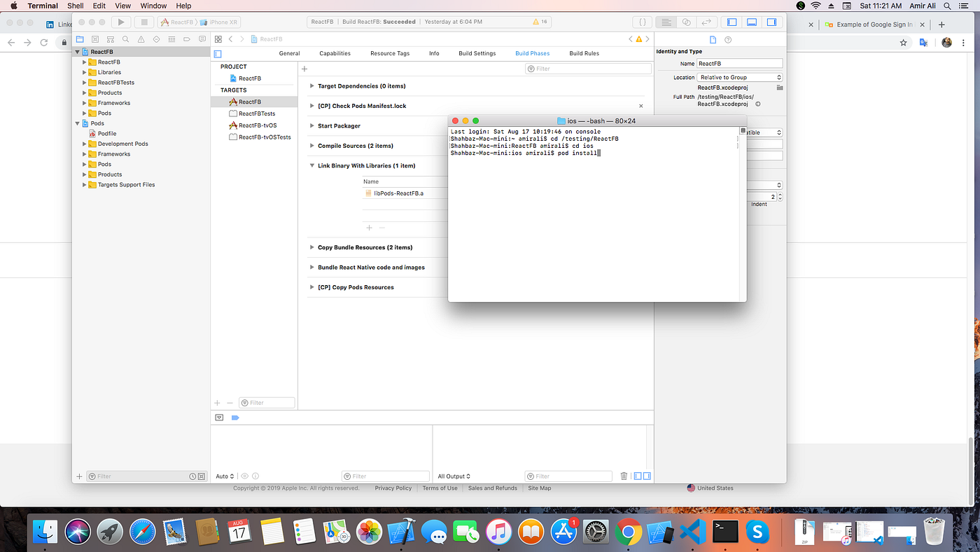The width and height of the screenshot is (980, 552).
Task: Expand the Libraries group in navigator
Action: 85,72
